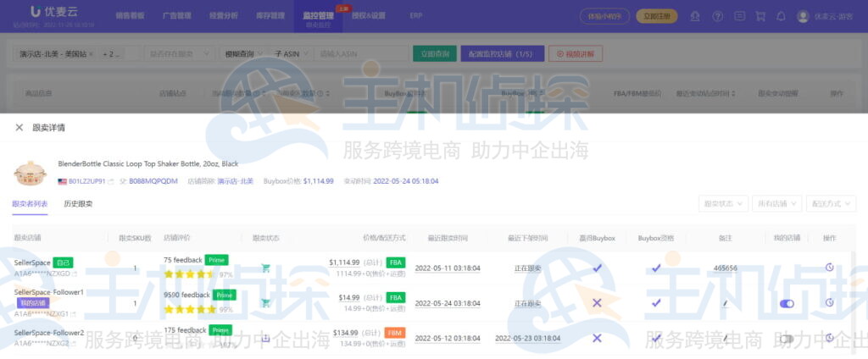
Task: Open notification bell icon in top bar
Action: click(781, 17)
